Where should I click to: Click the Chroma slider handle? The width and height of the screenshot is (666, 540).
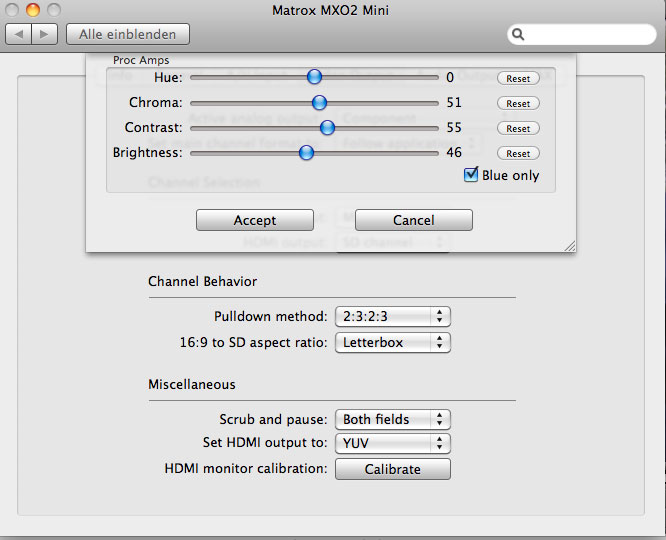[319, 102]
